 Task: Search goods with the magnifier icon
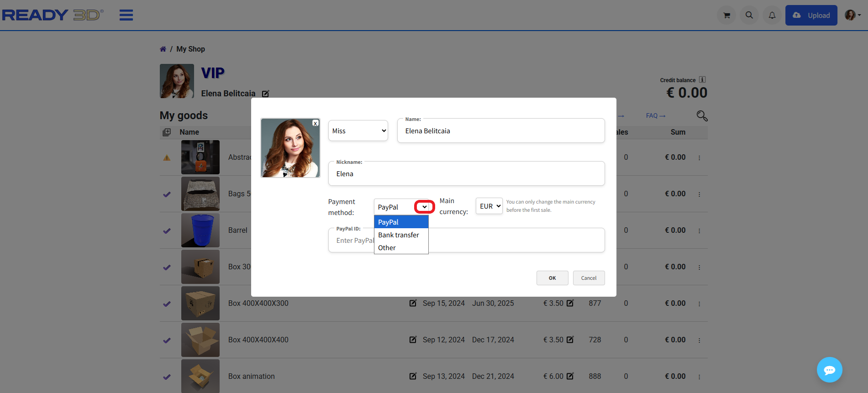[x=702, y=116]
